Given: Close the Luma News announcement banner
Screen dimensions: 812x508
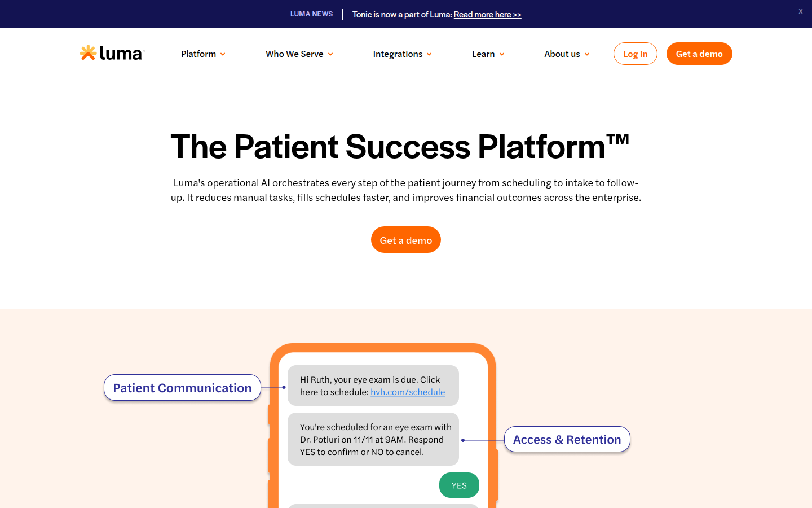Looking at the screenshot, I should (x=800, y=11).
